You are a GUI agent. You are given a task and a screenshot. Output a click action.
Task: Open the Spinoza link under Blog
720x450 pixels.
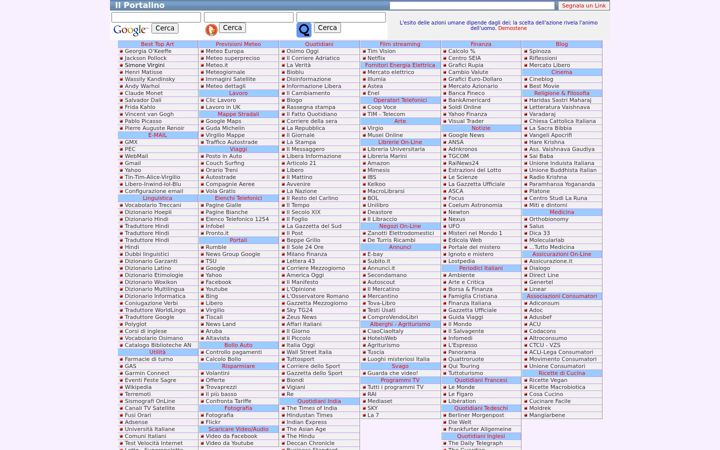540,51
